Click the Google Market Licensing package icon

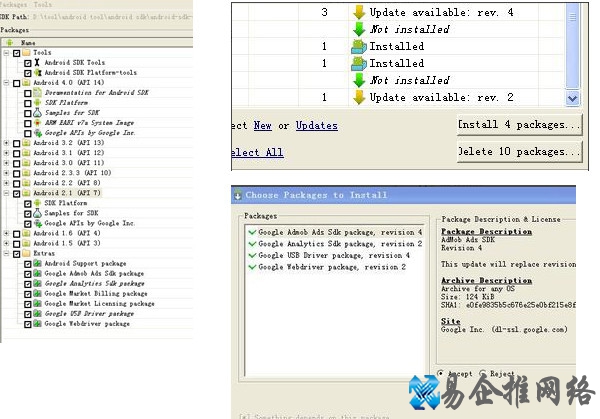[x=38, y=303]
